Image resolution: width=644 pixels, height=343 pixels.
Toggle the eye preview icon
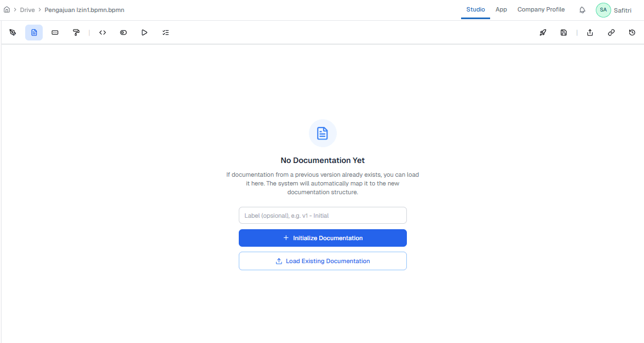(123, 32)
